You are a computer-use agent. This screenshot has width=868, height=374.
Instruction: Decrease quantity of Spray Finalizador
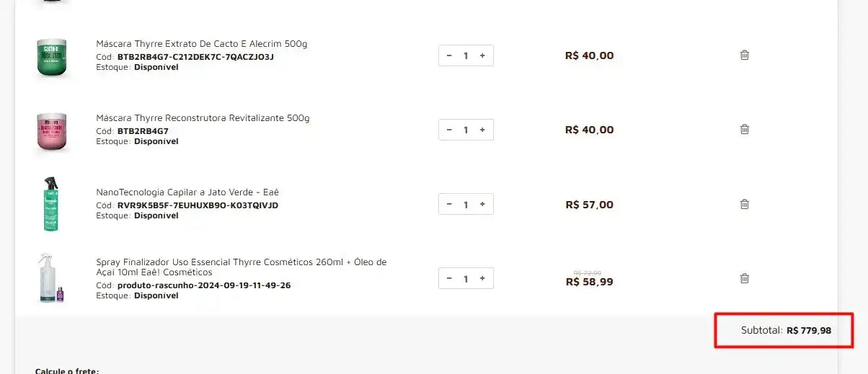pyautogui.click(x=449, y=278)
